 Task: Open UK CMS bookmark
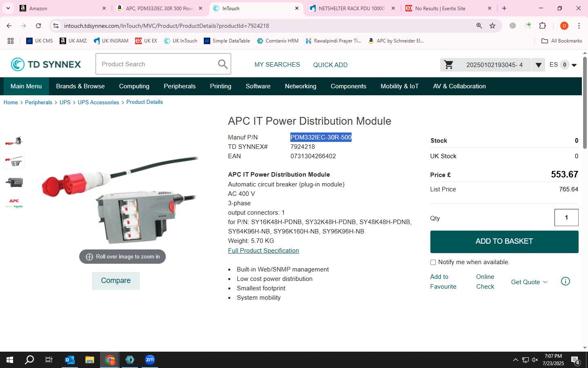pos(40,41)
